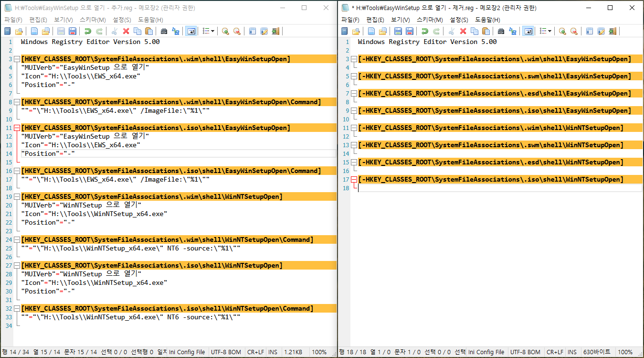Click the Open file icon in left window
The image size is (644, 358).
46,31
